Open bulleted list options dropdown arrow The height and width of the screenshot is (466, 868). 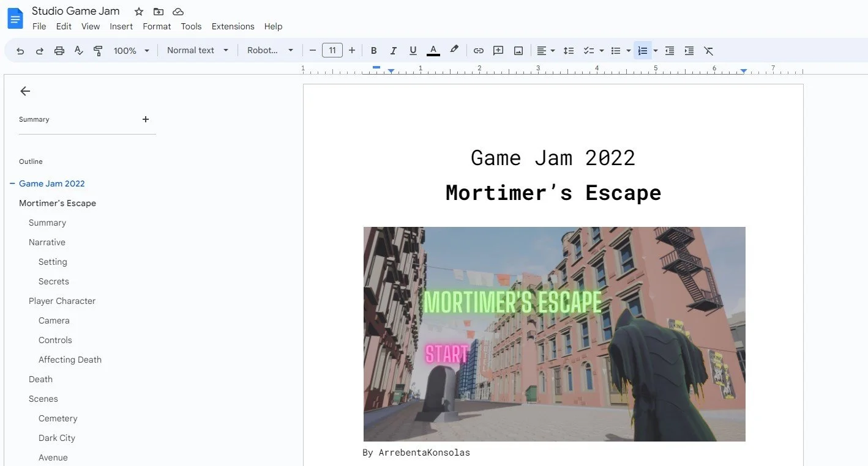click(629, 51)
